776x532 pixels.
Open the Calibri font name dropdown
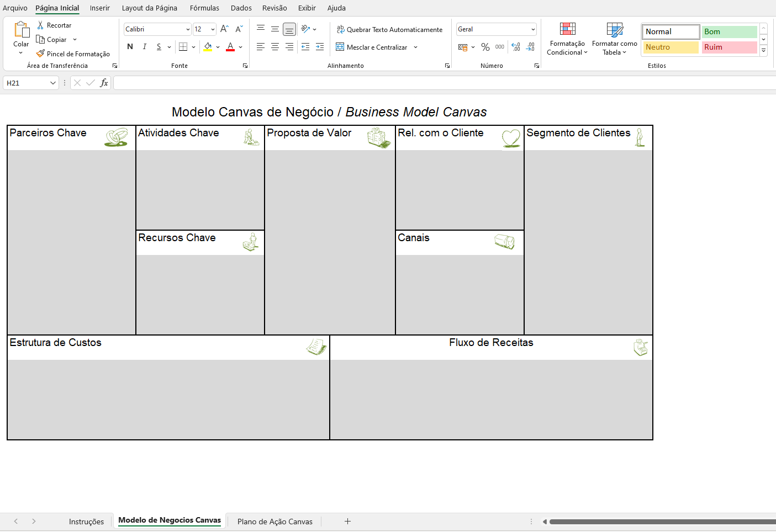click(x=188, y=29)
